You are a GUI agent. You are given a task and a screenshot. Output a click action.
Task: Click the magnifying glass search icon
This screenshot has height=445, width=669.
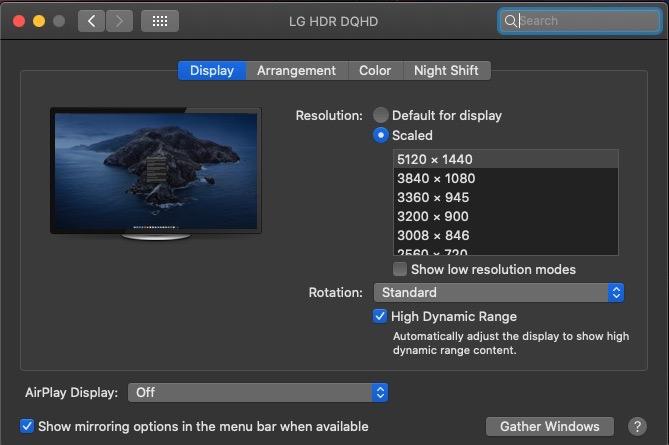(x=510, y=20)
